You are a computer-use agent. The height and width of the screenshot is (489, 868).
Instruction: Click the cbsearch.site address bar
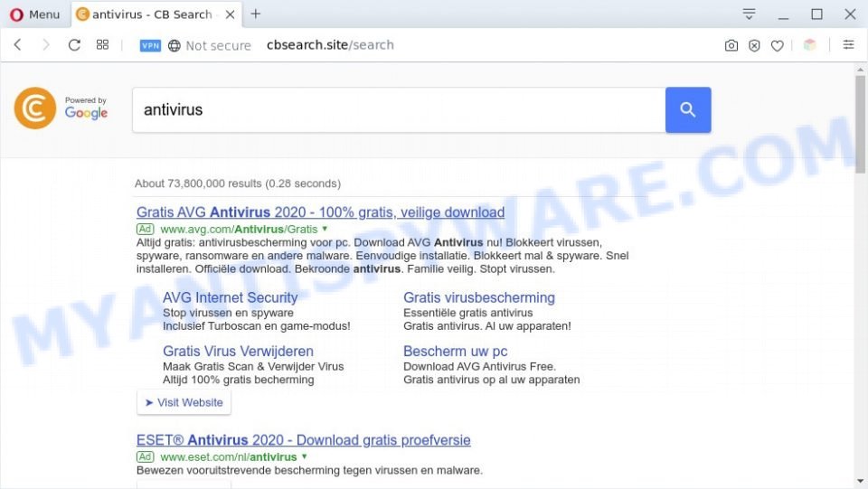[x=330, y=45]
